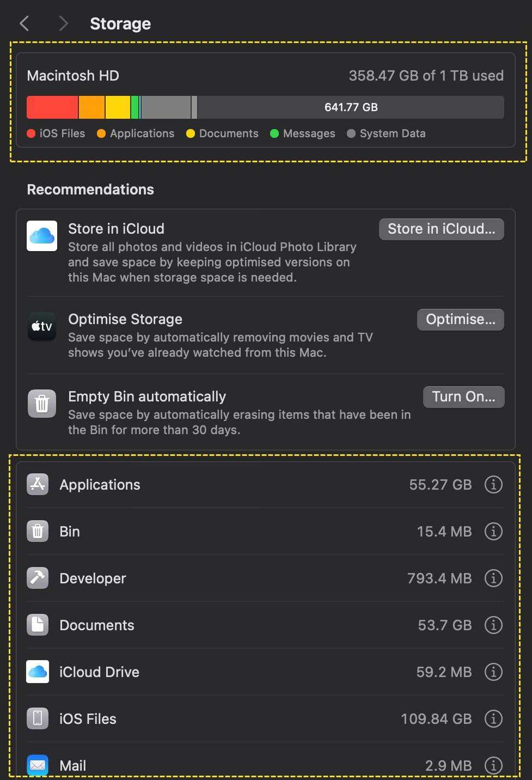Open info for Applications storage
The width and height of the screenshot is (532, 780).
point(493,484)
